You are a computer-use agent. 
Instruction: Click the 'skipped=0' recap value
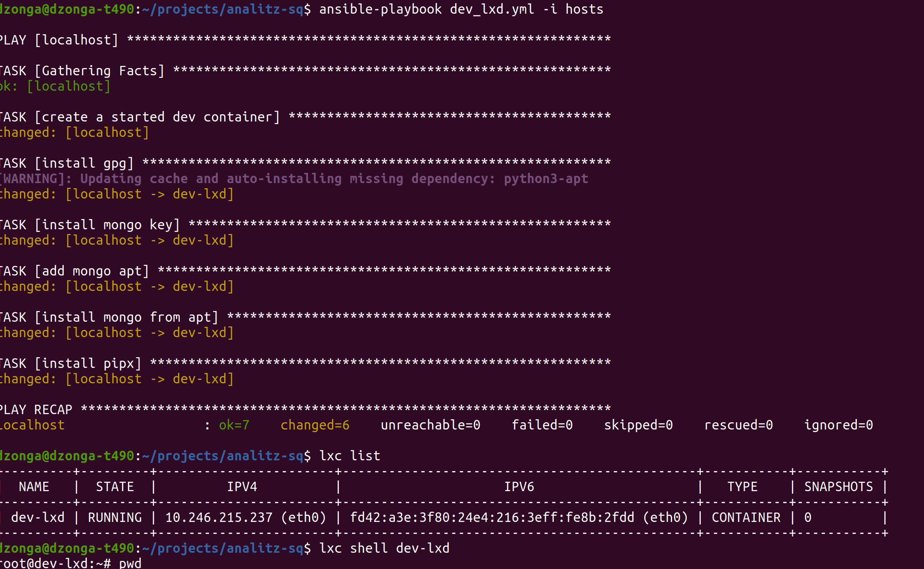click(638, 425)
